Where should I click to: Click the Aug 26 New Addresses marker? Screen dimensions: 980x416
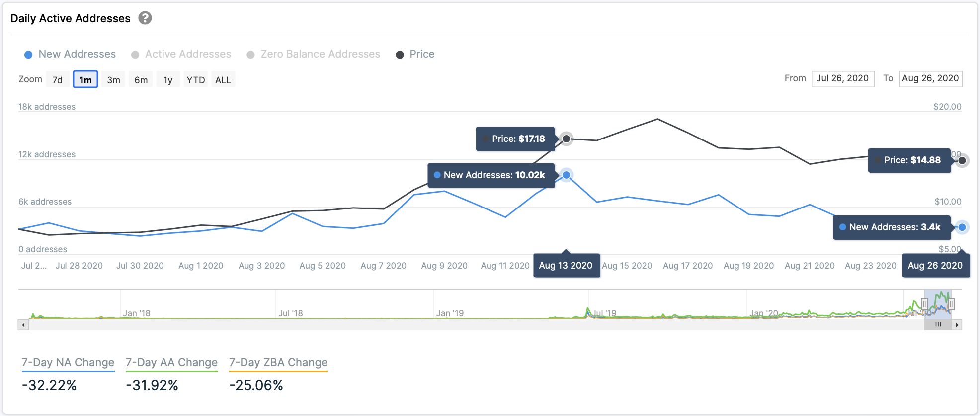(x=962, y=227)
